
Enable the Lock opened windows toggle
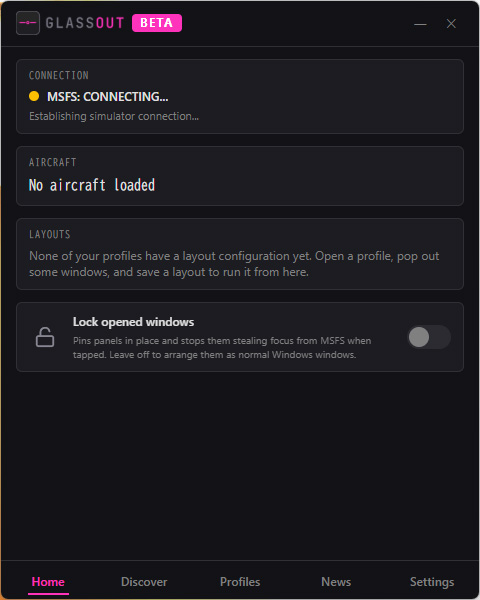pyautogui.click(x=429, y=337)
